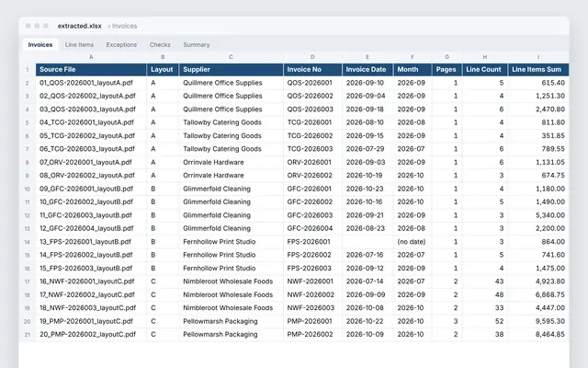
Task: Click the Invoice No header cell
Action: click(312, 70)
